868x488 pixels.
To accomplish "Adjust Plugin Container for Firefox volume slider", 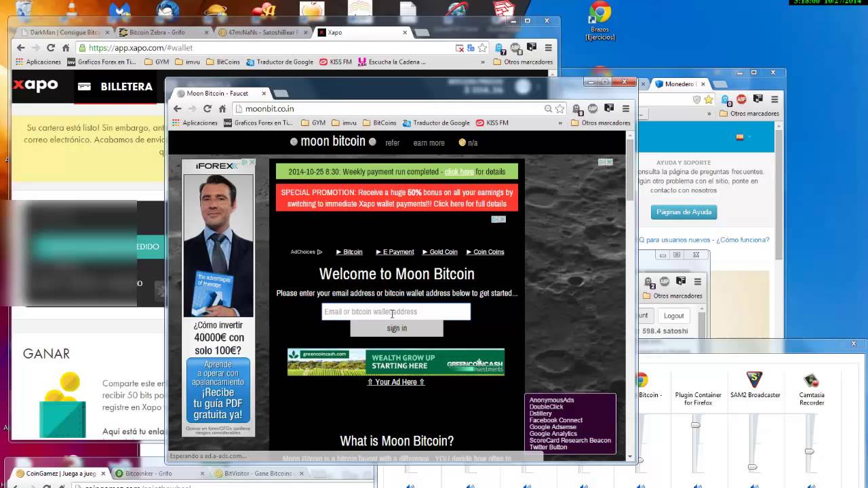I will (695, 424).
